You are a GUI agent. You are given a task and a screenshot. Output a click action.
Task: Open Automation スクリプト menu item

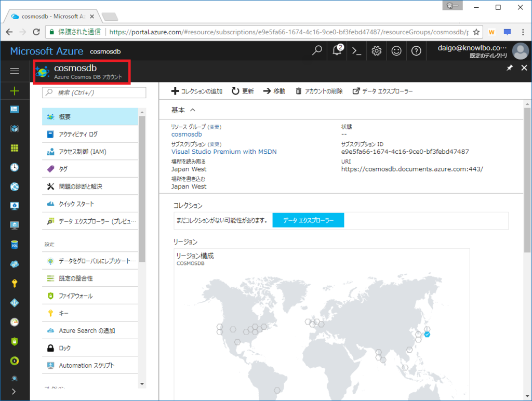(x=90, y=365)
